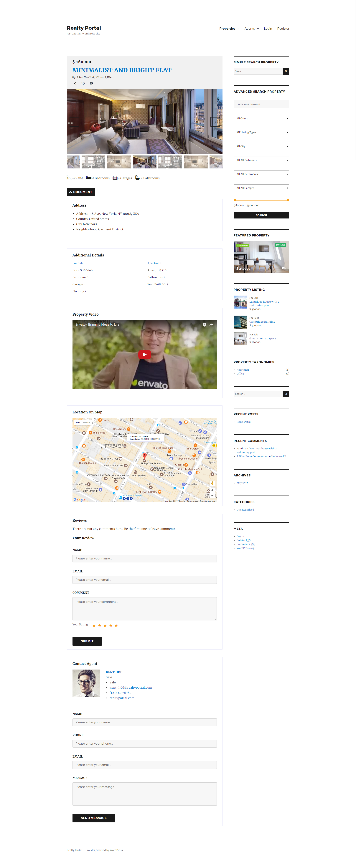Open the All All Bedrooms dropdown
Viewport: 356px width, 868px height.
[x=261, y=160]
